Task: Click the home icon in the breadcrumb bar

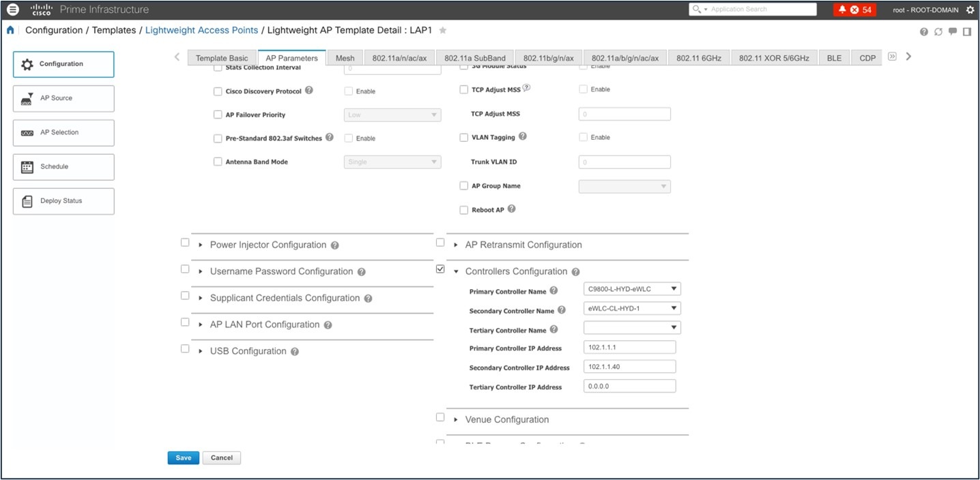Action: pos(9,30)
